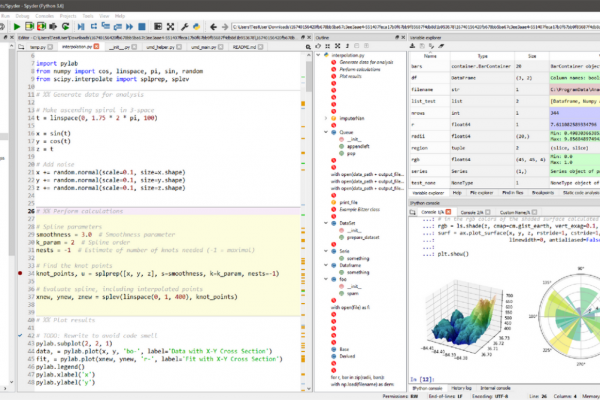This screenshot has width=600, height=400.
Task: Close the interpolation.py tab with red X
Action: (96, 46)
